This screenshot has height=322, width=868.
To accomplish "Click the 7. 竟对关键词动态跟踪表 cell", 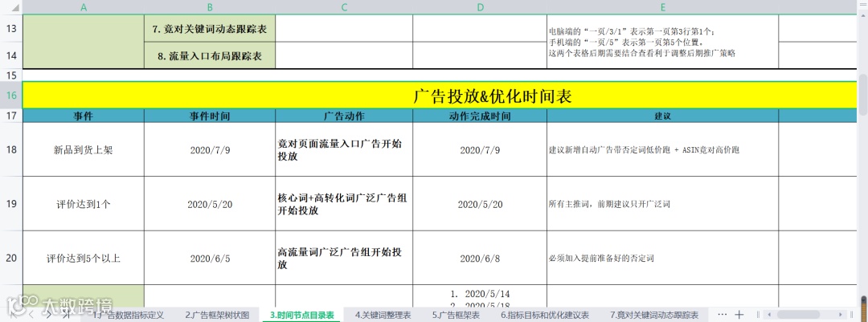I will (210, 29).
